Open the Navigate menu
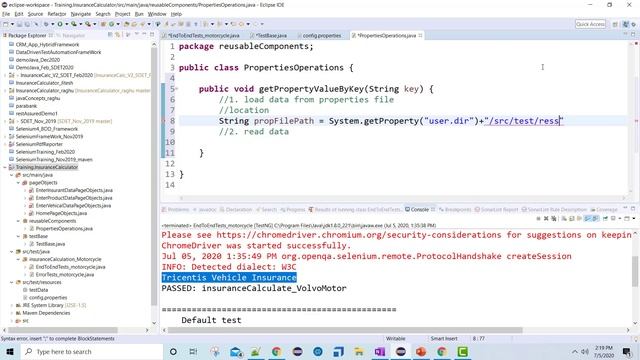Image resolution: width=640 pixels, height=360 pixels. click(81, 14)
